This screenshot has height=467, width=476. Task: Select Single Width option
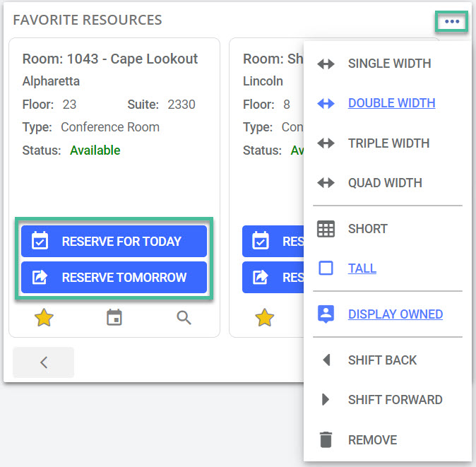coord(389,64)
